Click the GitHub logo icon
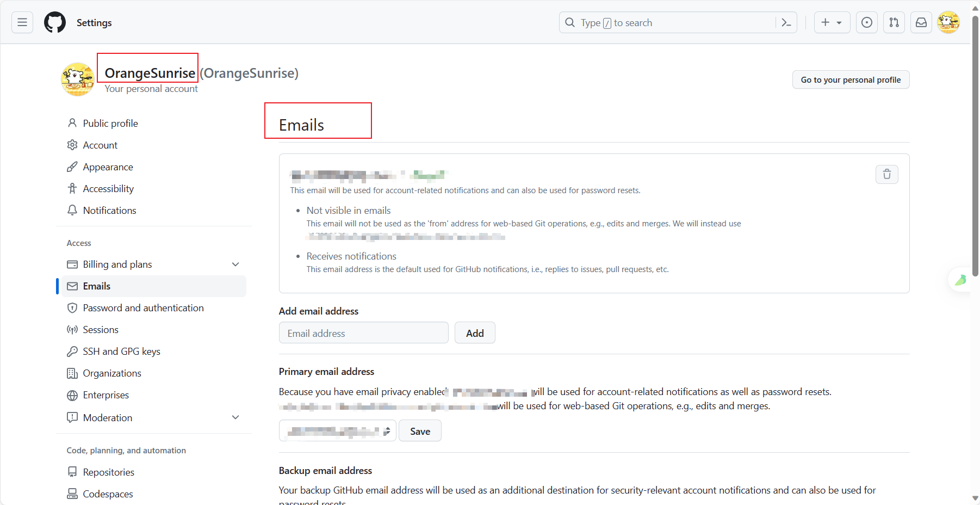Screen dimensions: 980x505 pos(55,22)
